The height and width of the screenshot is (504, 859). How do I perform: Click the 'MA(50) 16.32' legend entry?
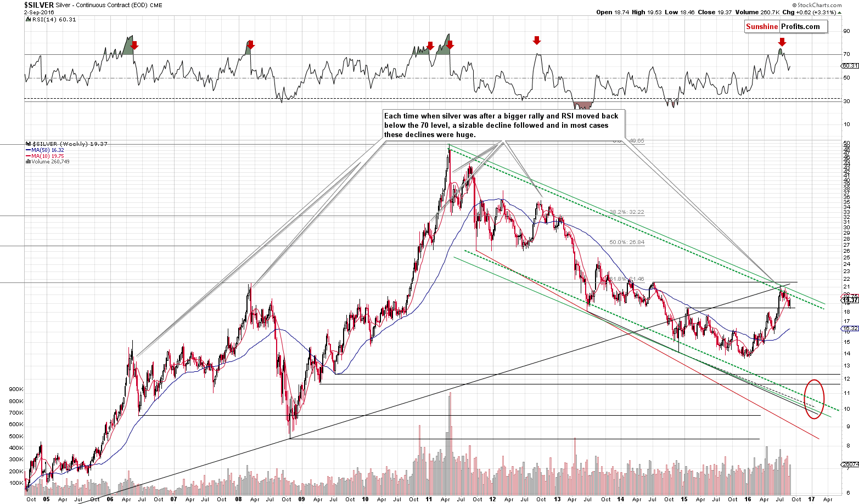coord(45,150)
